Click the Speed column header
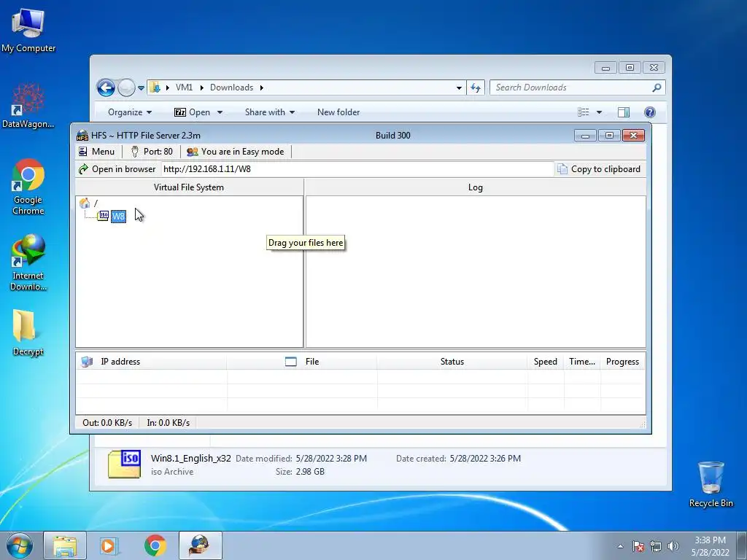The image size is (747, 560). pos(546,362)
